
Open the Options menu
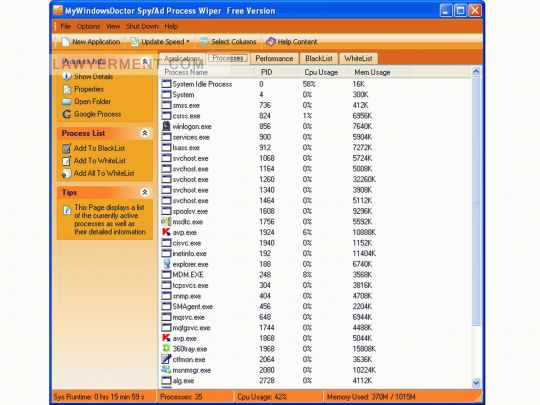click(89, 27)
